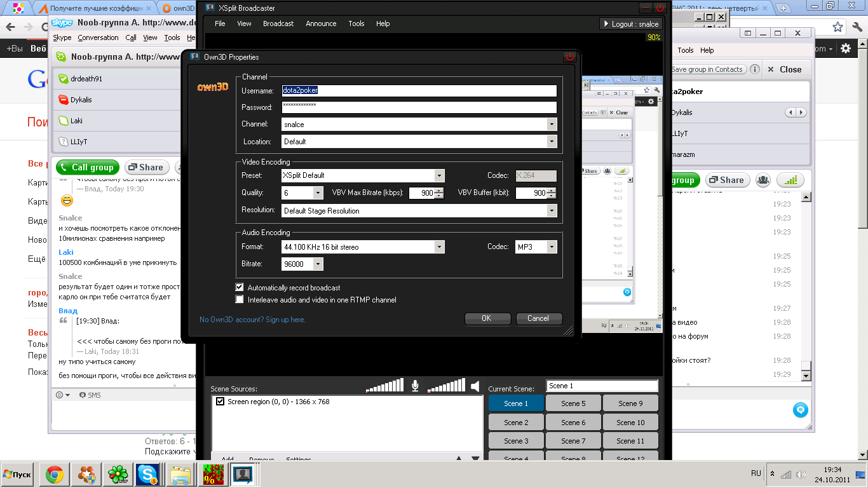Click the left Skype Share button
Image resolution: width=868 pixels, height=488 pixels.
click(146, 167)
